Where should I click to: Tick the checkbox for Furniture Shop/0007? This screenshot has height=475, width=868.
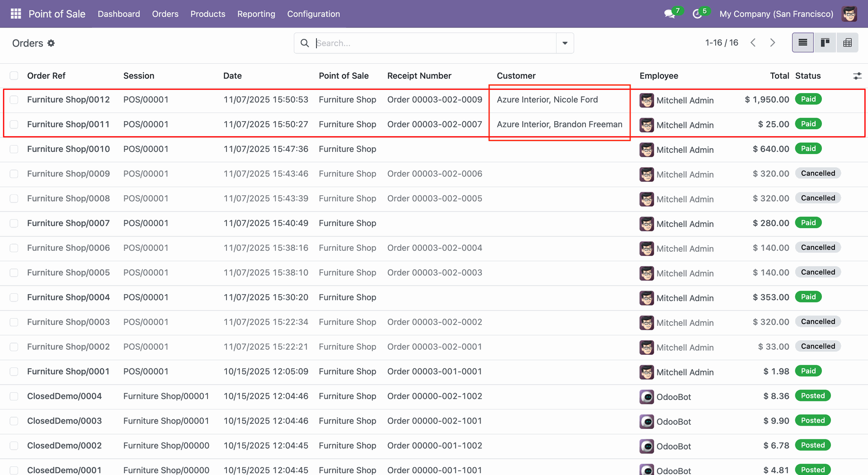click(14, 223)
